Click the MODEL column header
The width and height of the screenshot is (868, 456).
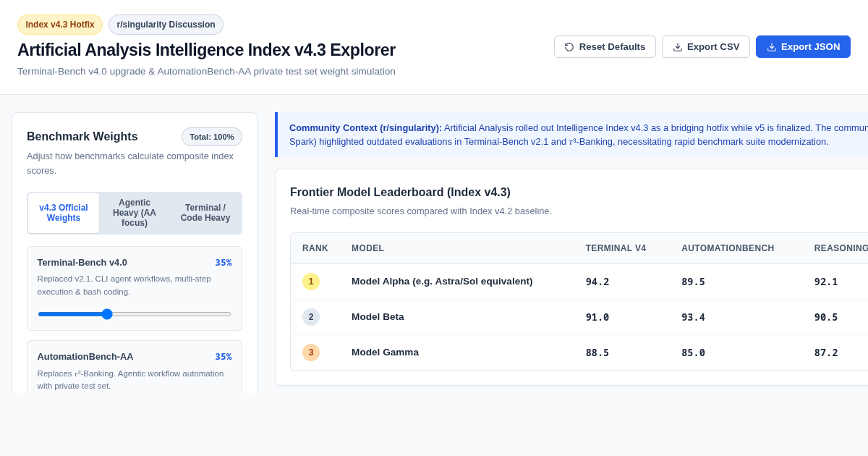click(367, 248)
